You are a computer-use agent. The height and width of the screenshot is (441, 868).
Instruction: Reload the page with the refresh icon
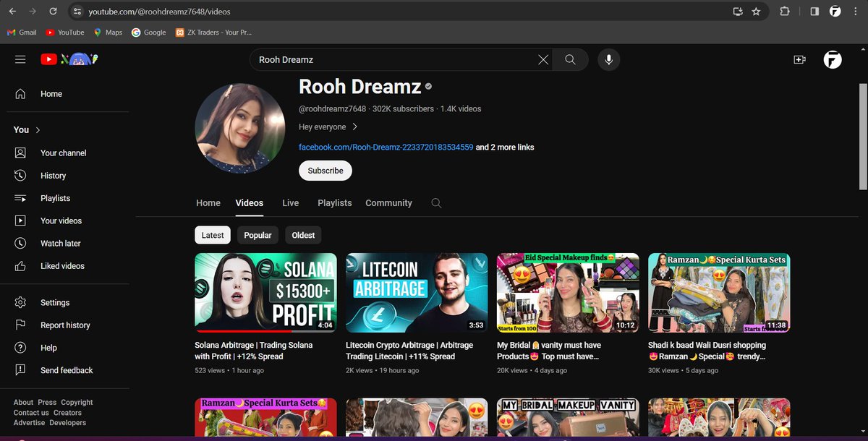[x=53, y=12]
